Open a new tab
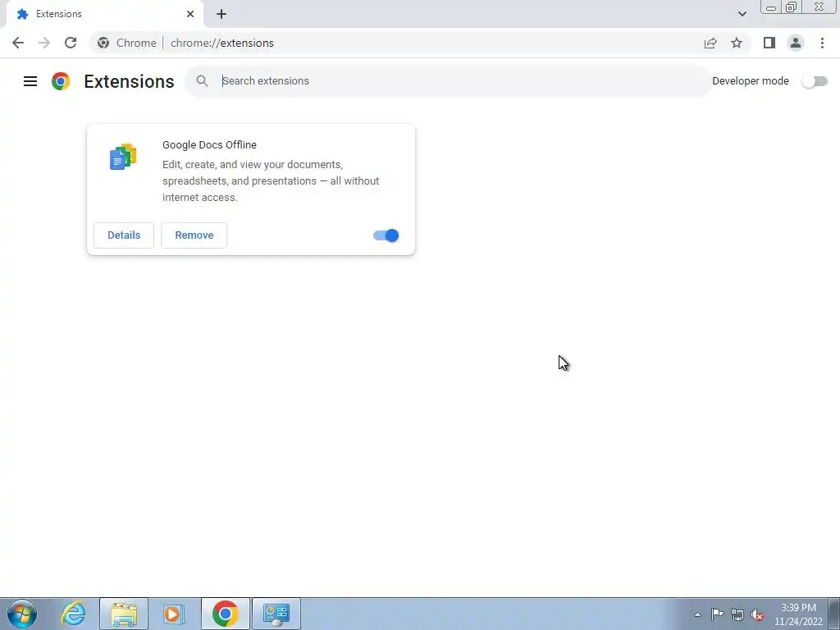This screenshot has width=840, height=630. (221, 14)
